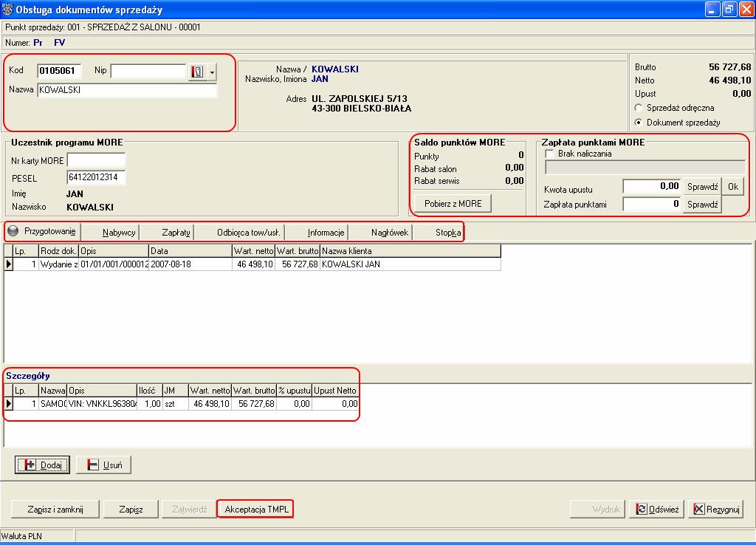Click the Brutto total value 56 727,68
The image size is (756, 545).
pyautogui.click(x=729, y=67)
